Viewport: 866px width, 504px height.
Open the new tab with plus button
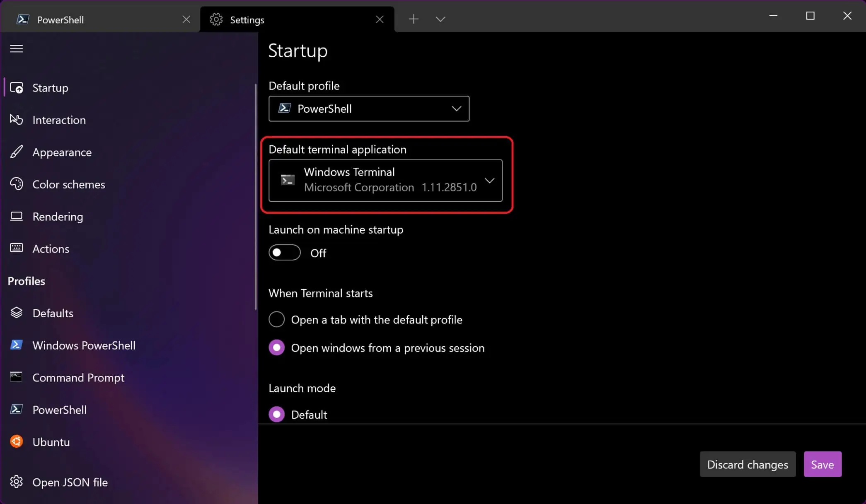[x=413, y=19]
